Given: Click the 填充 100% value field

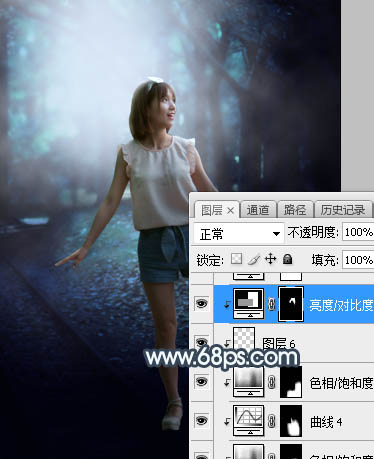Looking at the screenshot, I should tap(358, 260).
